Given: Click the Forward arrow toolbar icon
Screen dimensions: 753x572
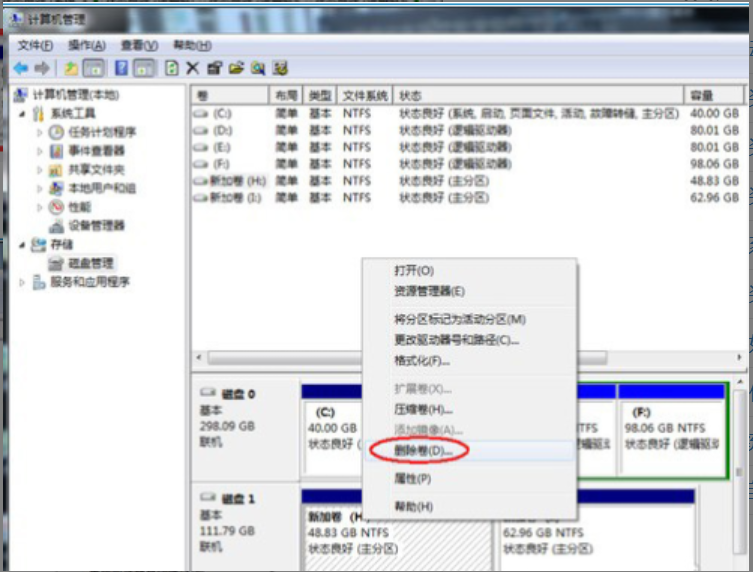Looking at the screenshot, I should click(42, 68).
